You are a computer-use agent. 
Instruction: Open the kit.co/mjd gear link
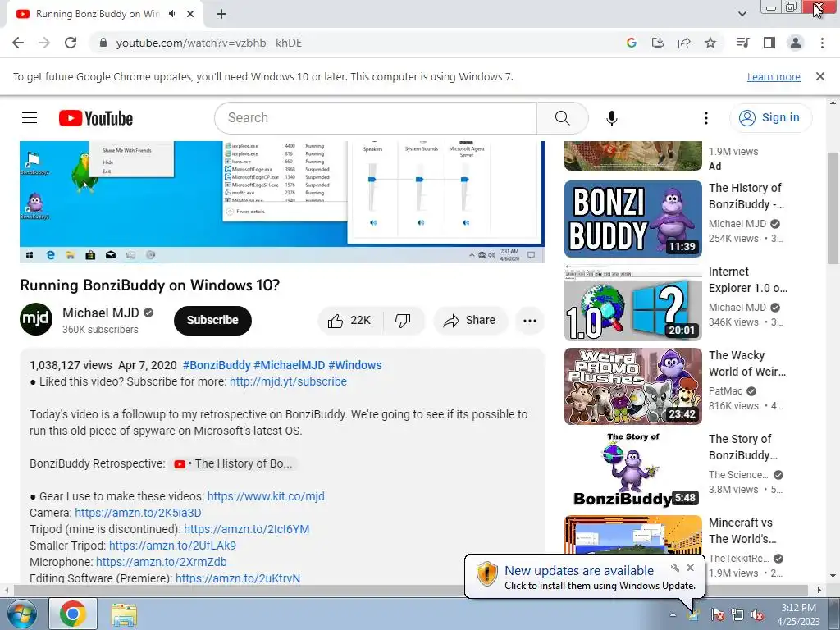click(266, 496)
